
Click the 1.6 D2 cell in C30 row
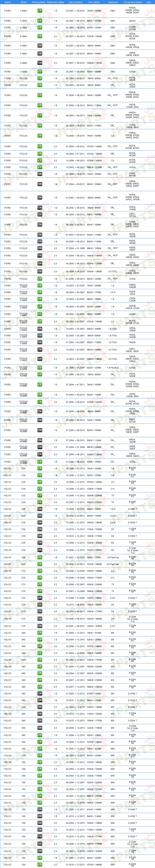[x=113, y=516]
